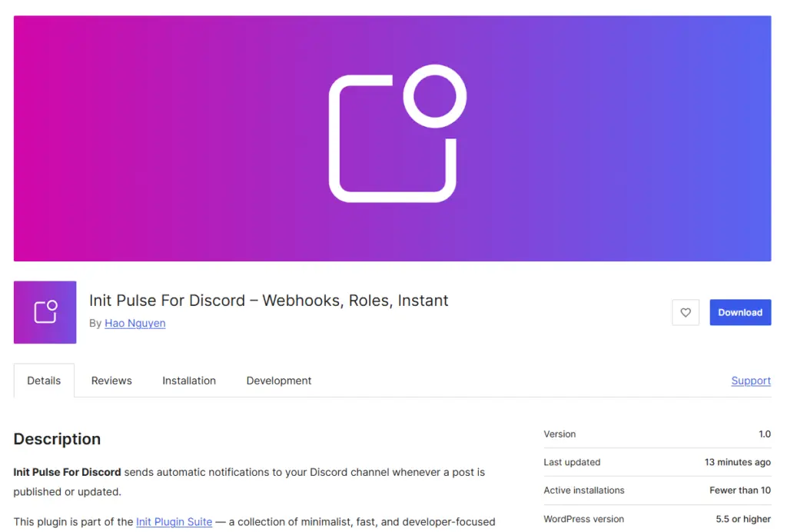Click the Description heading
Viewport: 787px width, 532px height.
click(57, 439)
